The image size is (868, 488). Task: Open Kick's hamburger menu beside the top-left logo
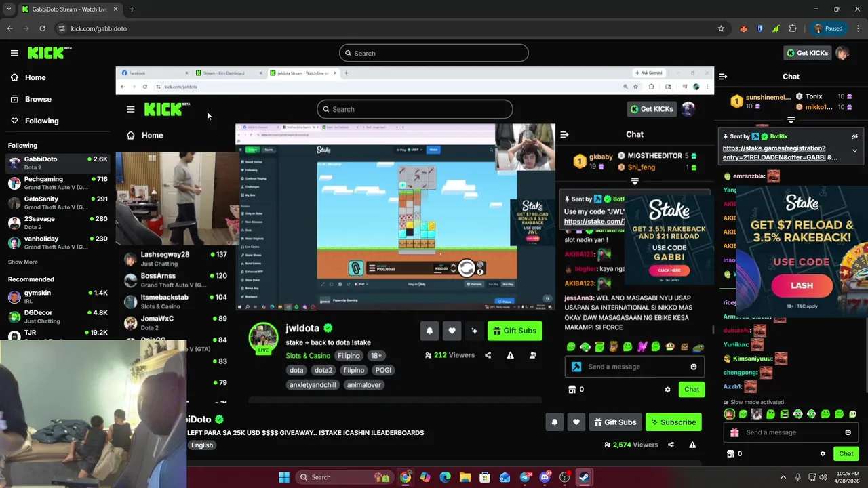(x=14, y=53)
